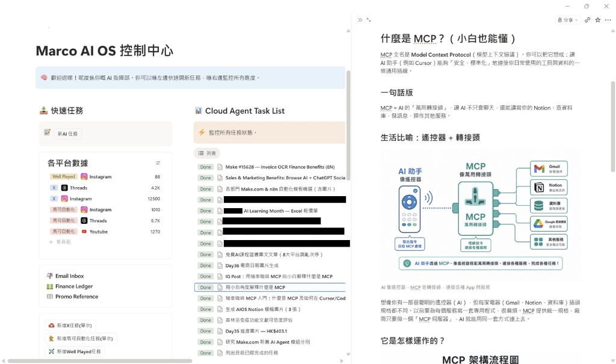The width and height of the screenshot is (616, 364).
Task: Click the 新增馬可自動化任務(單次) button
Action: pos(81,339)
